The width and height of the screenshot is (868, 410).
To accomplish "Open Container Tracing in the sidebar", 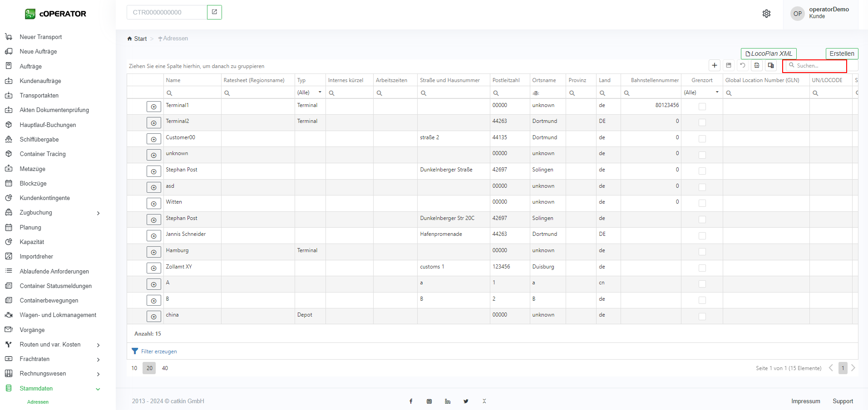I will pyautogui.click(x=43, y=154).
